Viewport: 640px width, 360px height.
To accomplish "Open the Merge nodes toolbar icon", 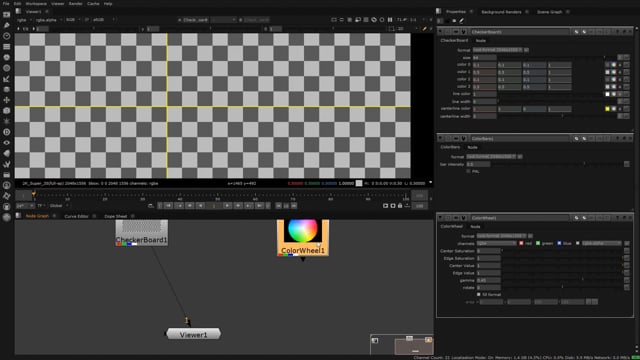I will click(x=7, y=89).
